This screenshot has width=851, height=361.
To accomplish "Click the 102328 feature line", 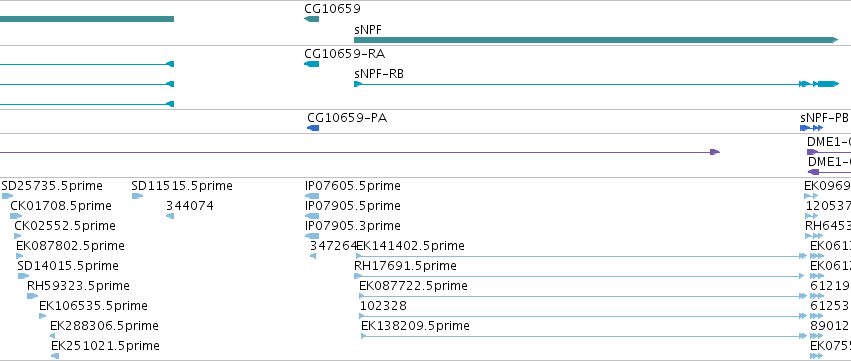I will (583, 316).
